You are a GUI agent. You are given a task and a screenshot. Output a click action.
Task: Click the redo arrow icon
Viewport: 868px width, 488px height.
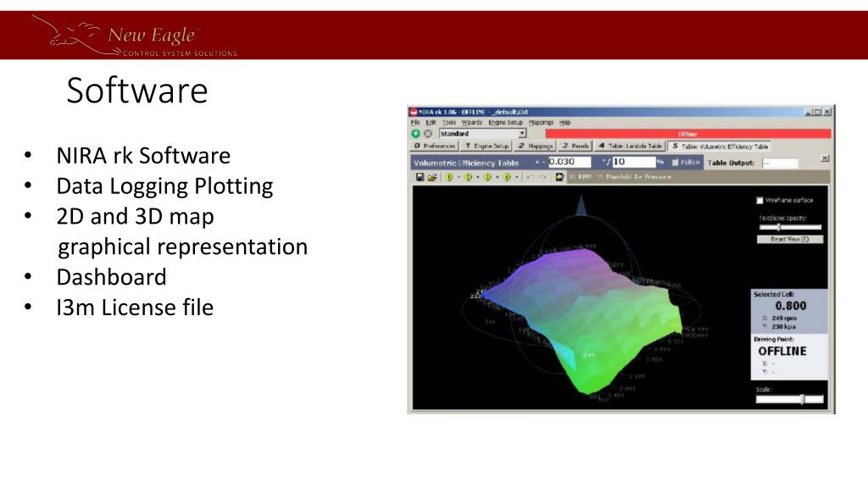tap(542, 177)
